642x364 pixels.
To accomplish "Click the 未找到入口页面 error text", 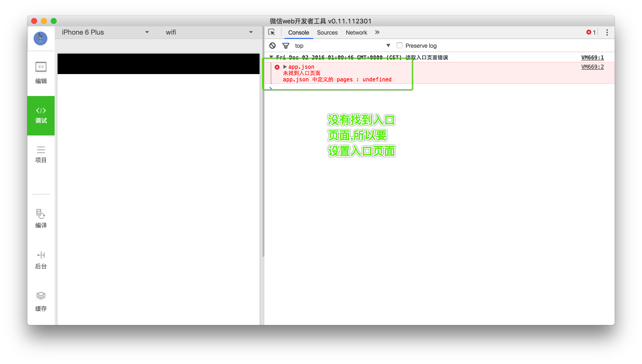I will click(x=301, y=73).
